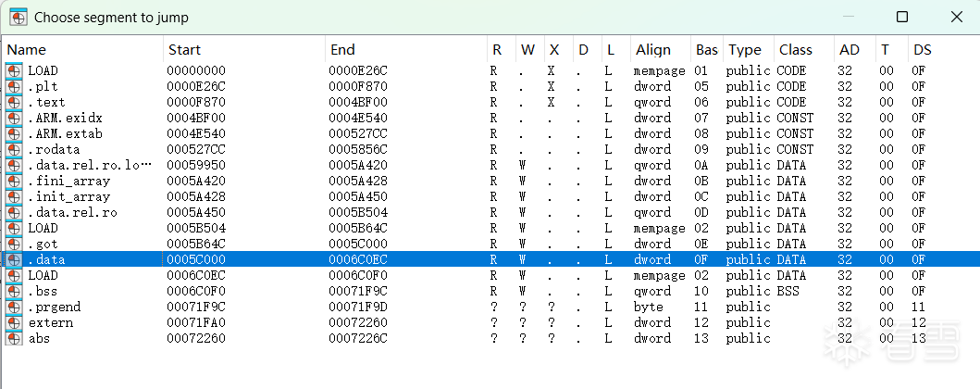Screen dimensions: 980x389
Task: Sort segments by the Name column
Action: [83, 49]
